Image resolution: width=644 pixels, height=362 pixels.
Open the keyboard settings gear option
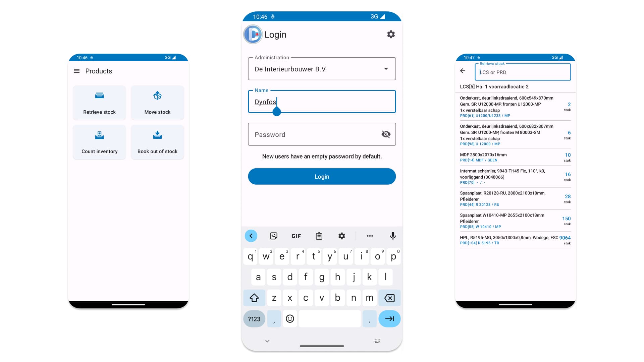point(341,236)
